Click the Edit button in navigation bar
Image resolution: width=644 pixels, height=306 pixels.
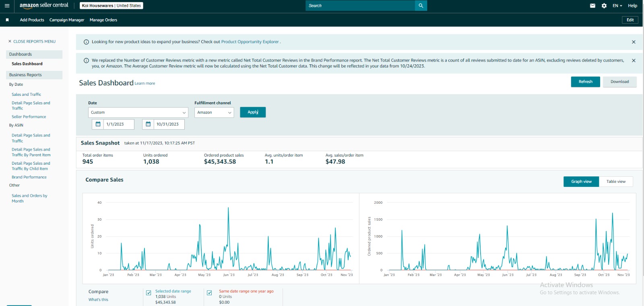[x=630, y=20]
